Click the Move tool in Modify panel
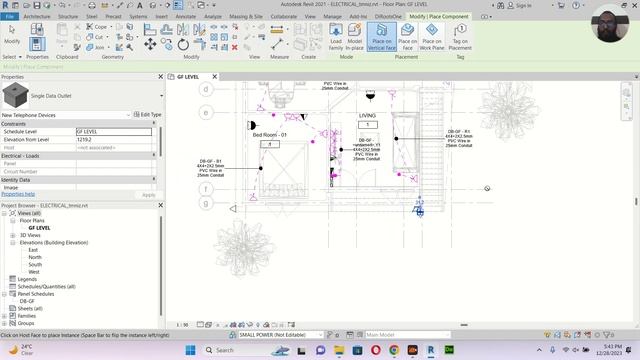 coord(150,44)
